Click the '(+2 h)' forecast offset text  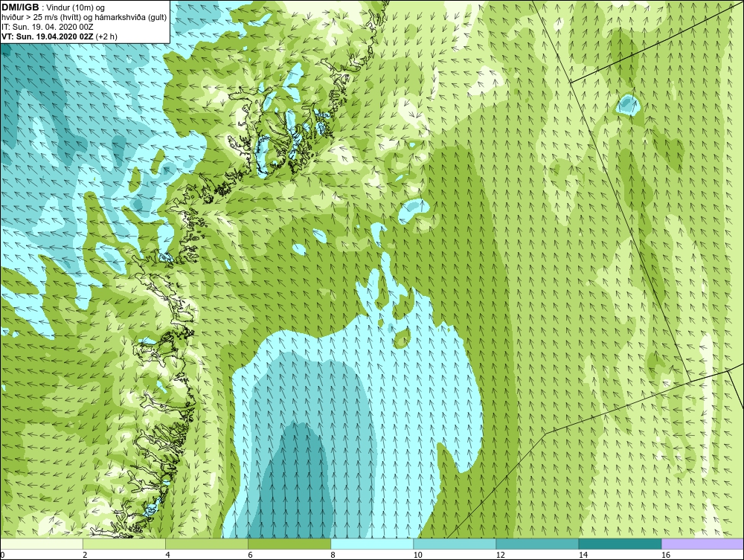coord(106,36)
